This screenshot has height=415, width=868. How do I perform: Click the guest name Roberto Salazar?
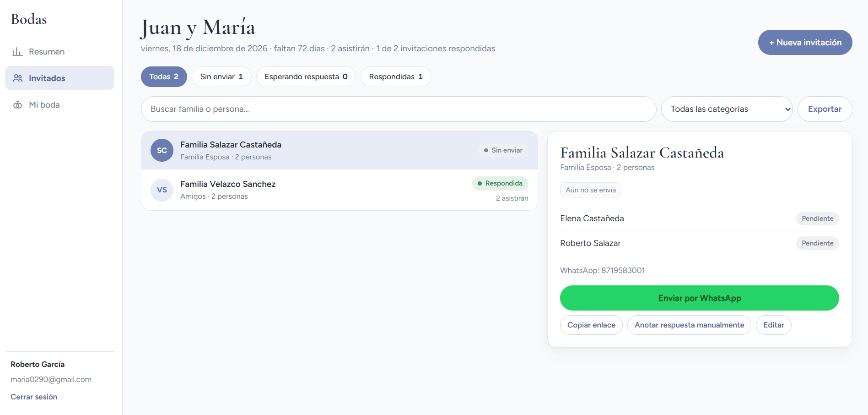[x=590, y=243]
